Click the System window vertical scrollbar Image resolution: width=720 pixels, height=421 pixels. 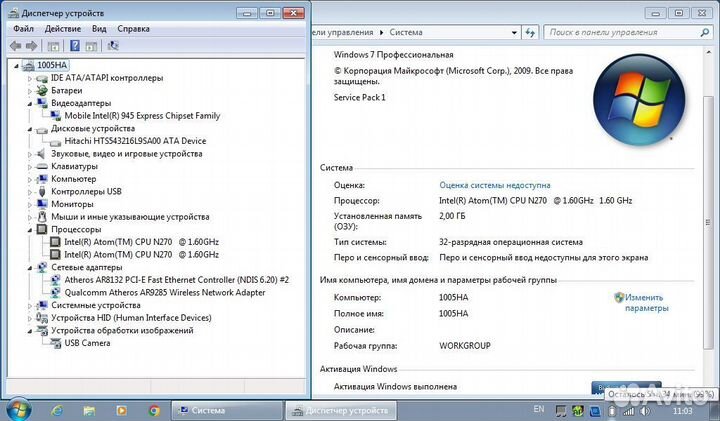point(708,222)
